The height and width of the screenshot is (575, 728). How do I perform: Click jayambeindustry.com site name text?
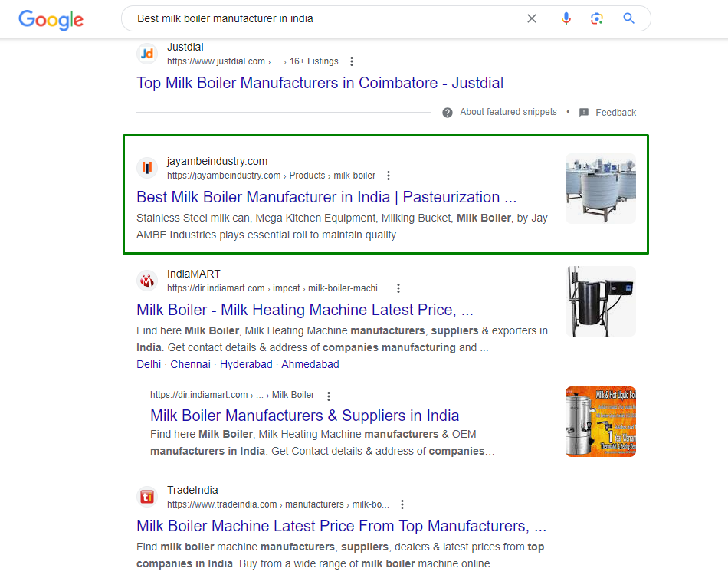click(218, 161)
